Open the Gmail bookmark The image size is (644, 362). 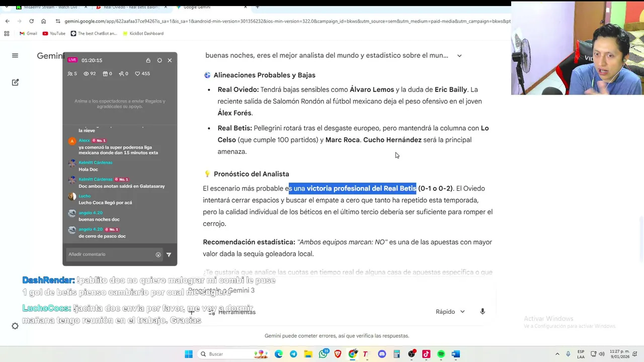click(28, 34)
